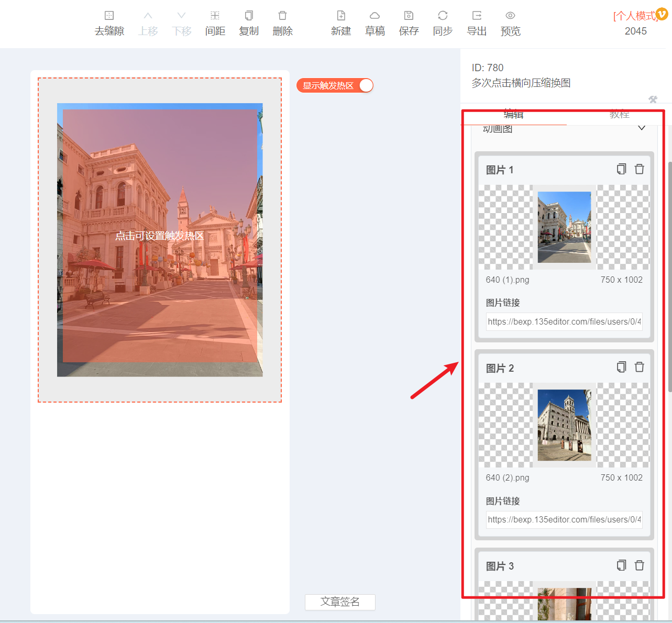Image resolution: width=672 pixels, height=623 pixels.
Task: Toggle the 显示触发热区 switch
Action: [x=335, y=85]
